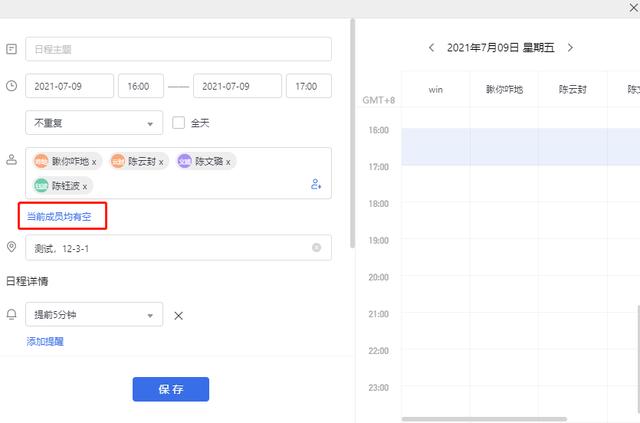Remove 陈文璐 from attendees
The height and width of the screenshot is (423, 640).
[229, 161]
